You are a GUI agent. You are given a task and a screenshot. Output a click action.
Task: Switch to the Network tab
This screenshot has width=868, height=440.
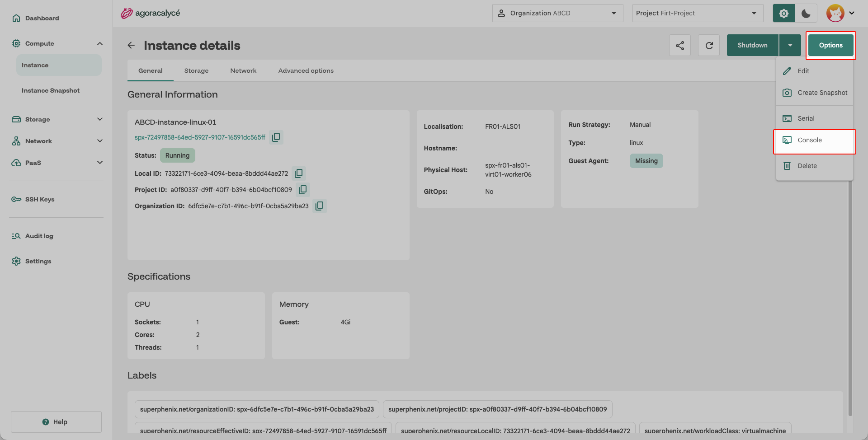[x=243, y=70]
